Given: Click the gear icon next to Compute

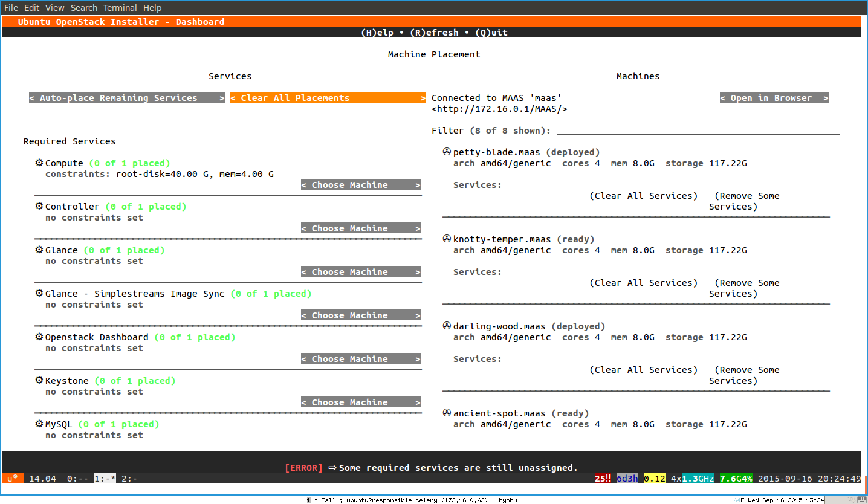Looking at the screenshot, I should (39, 163).
